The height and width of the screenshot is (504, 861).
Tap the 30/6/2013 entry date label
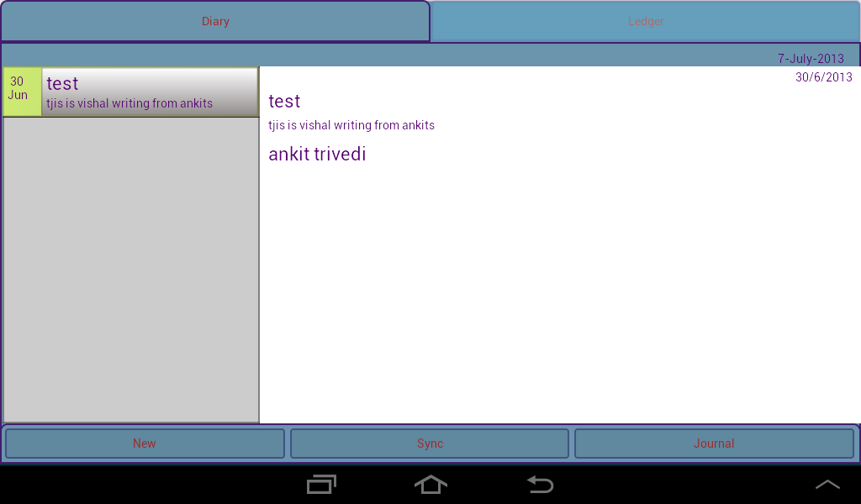822,76
